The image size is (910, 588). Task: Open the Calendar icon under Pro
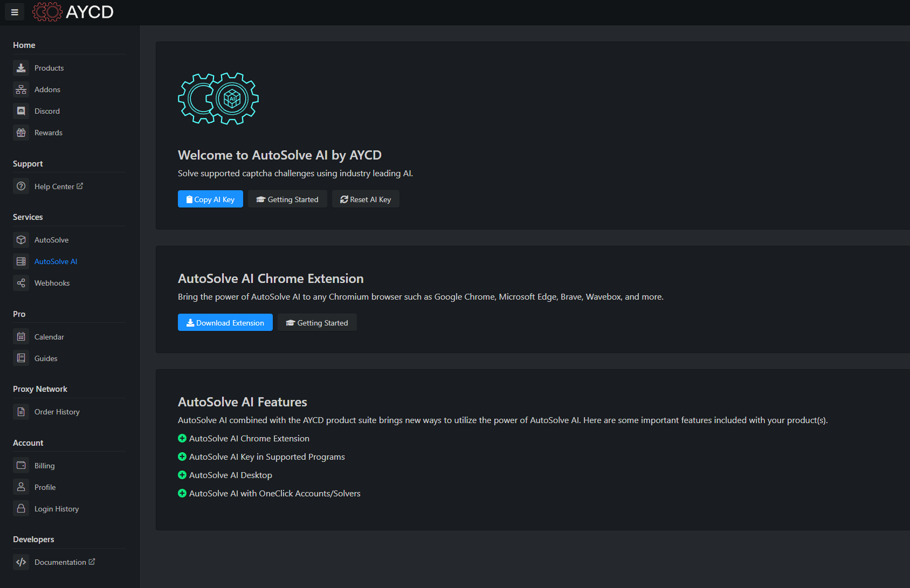point(21,337)
